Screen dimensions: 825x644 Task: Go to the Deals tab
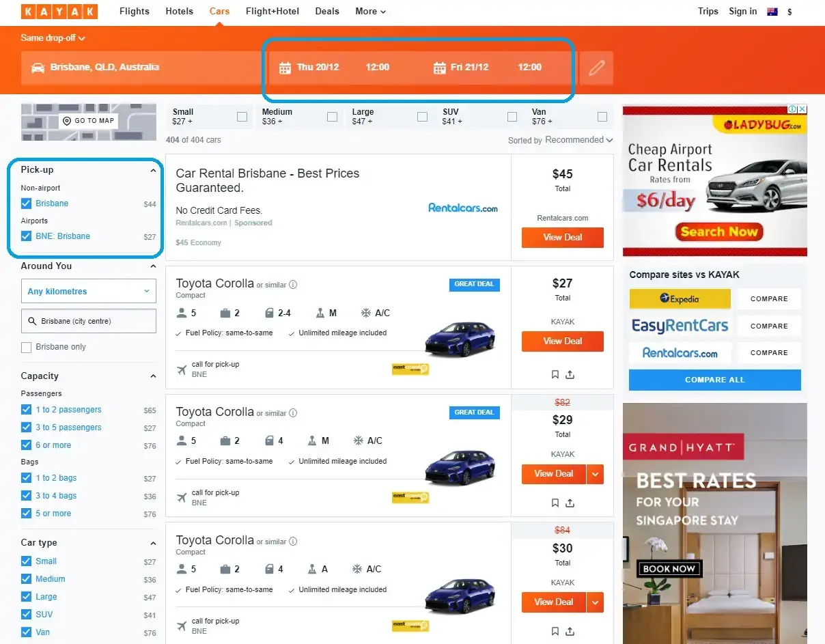coord(327,12)
